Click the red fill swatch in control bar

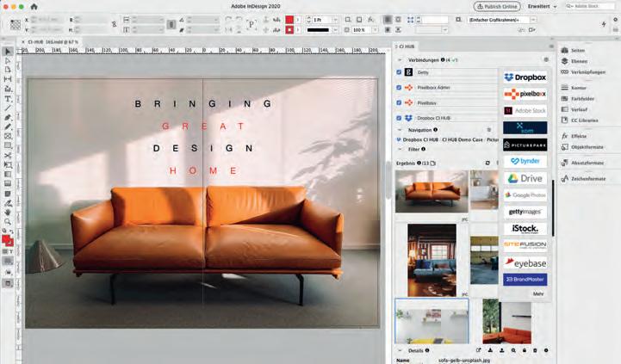(289, 20)
